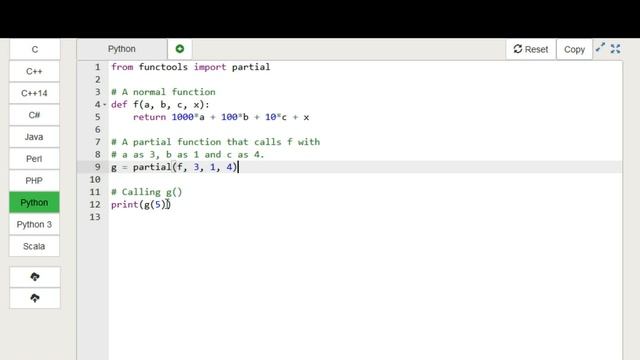Collapse the def f fold arrow at line 4
This screenshot has height=360, width=640.
point(104,104)
